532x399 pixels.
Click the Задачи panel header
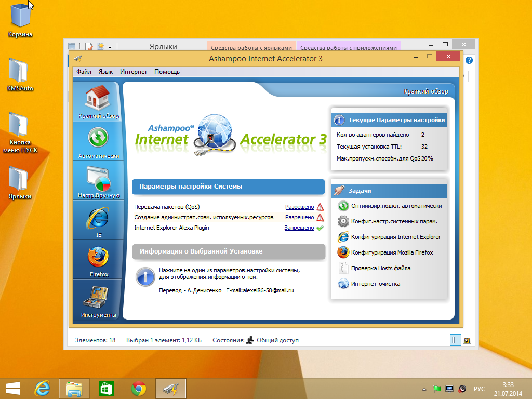pyautogui.click(x=389, y=191)
